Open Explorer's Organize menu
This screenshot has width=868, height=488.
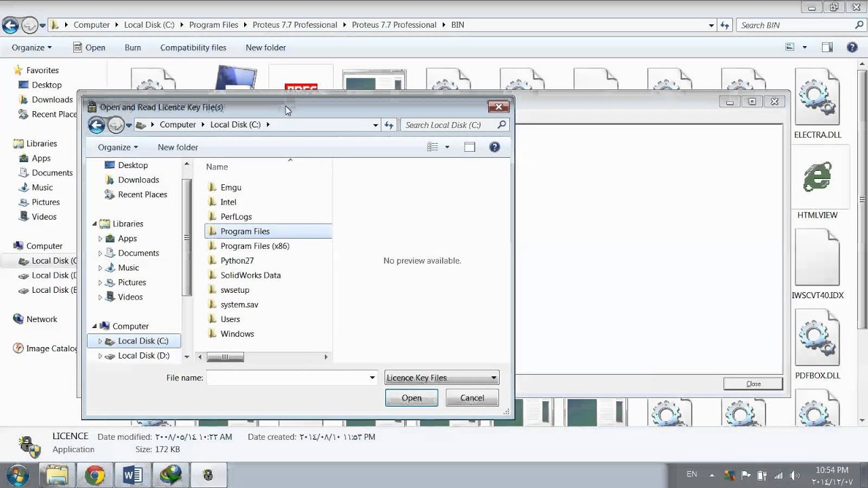click(x=31, y=47)
